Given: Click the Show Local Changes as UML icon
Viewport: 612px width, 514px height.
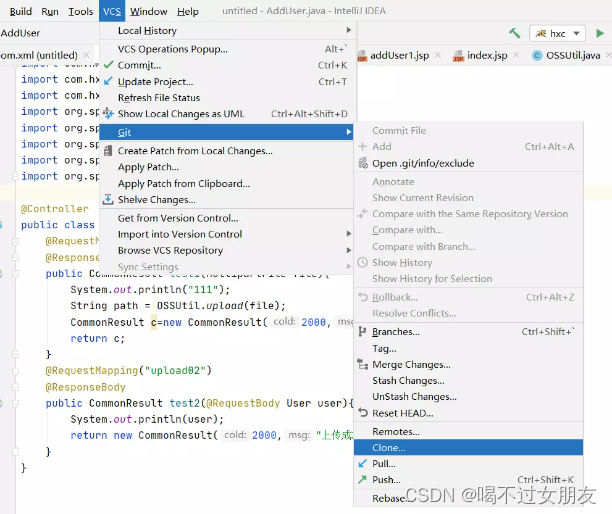Looking at the screenshot, I should click(108, 114).
